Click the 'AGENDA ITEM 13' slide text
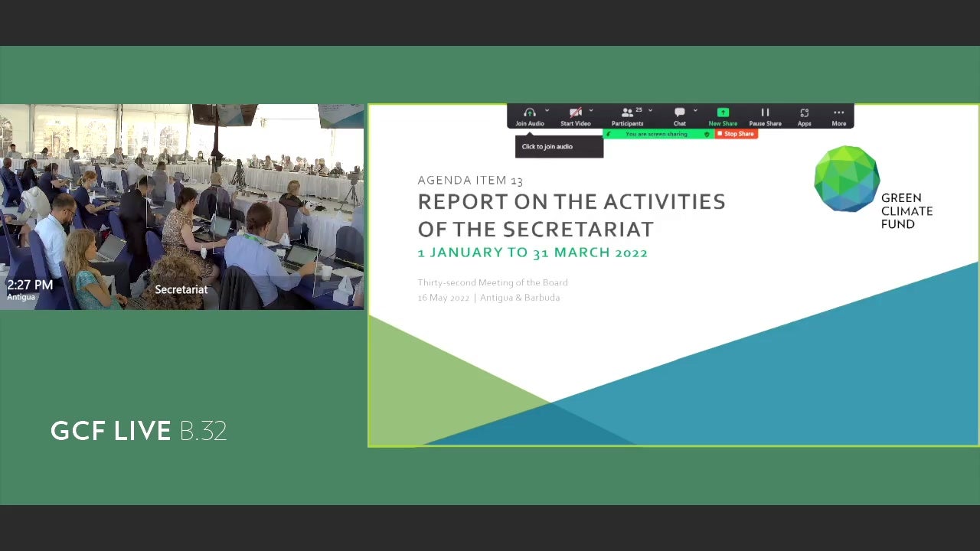 click(x=470, y=181)
